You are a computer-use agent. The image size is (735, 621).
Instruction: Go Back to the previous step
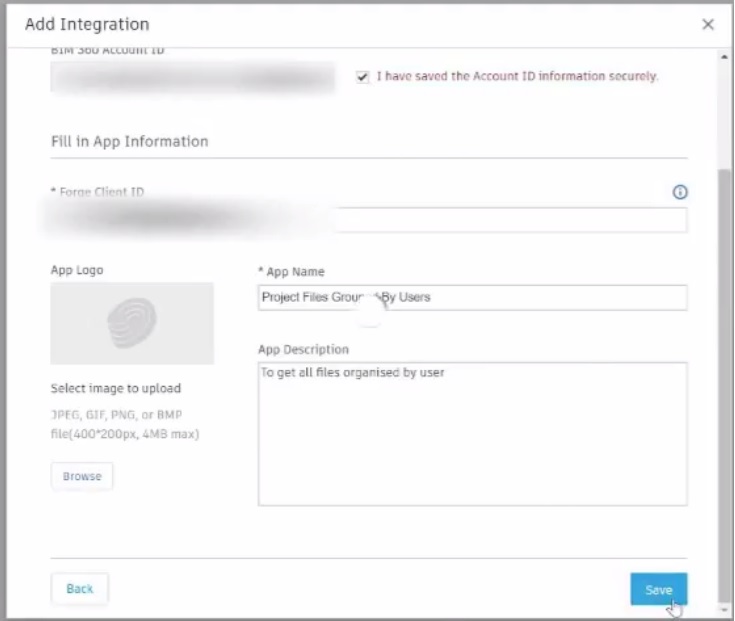(79, 589)
